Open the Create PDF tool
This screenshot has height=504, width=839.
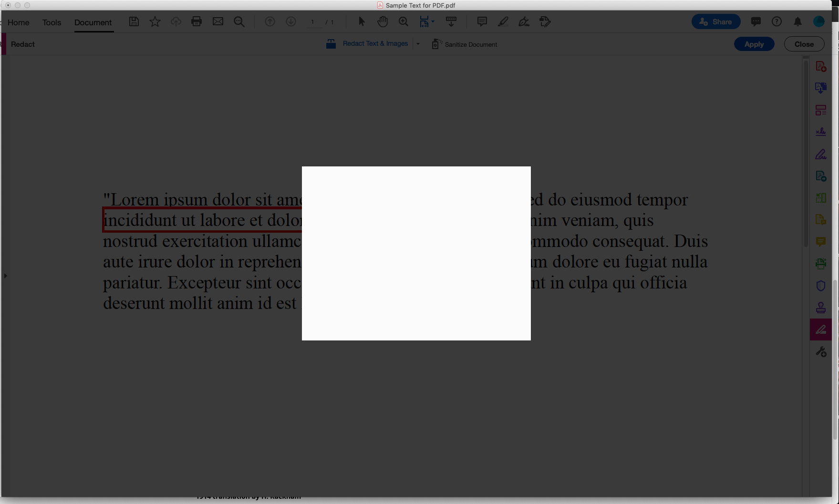pos(821,66)
